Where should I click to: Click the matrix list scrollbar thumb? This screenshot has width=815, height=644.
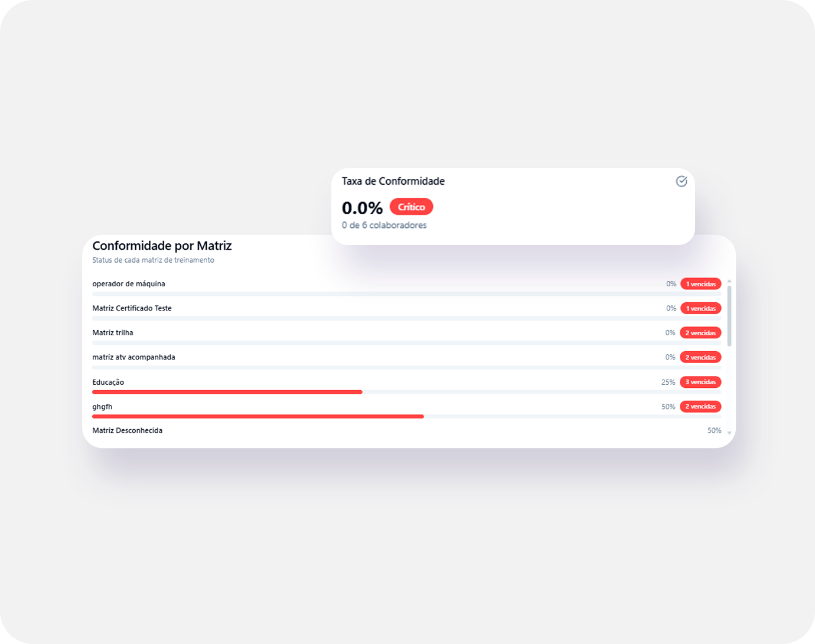(x=729, y=316)
